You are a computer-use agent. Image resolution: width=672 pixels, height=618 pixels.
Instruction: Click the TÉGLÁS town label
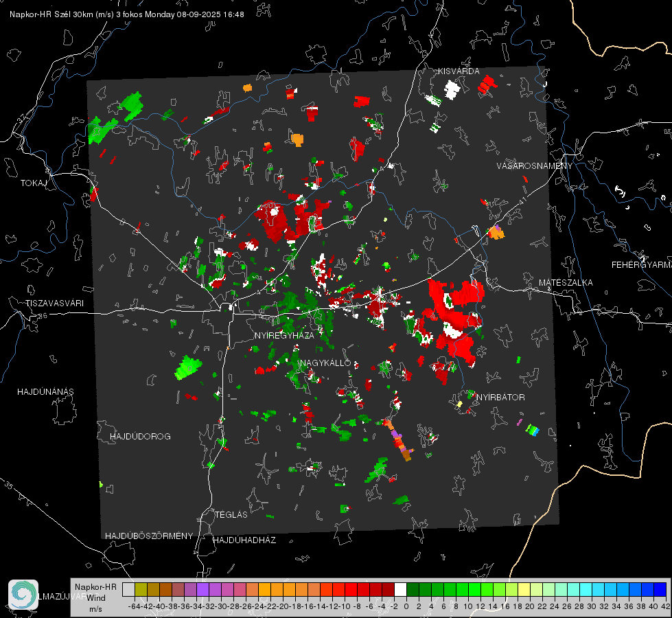[231, 515]
